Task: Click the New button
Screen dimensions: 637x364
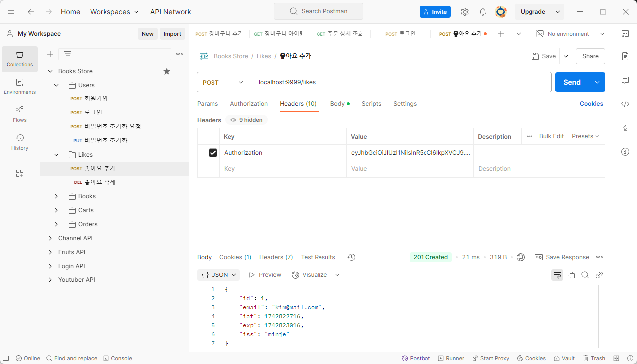Action: coord(148,34)
